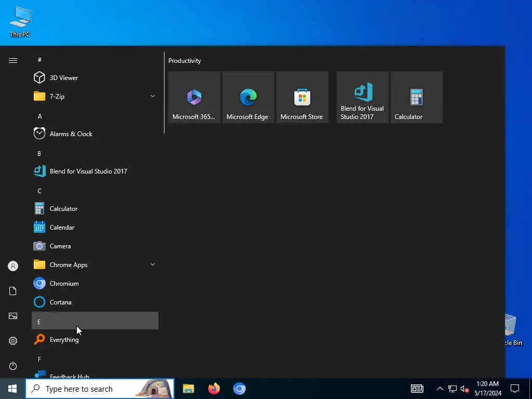532x399 pixels.
Task: Click the A letter group header
Action: [x=95, y=116]
